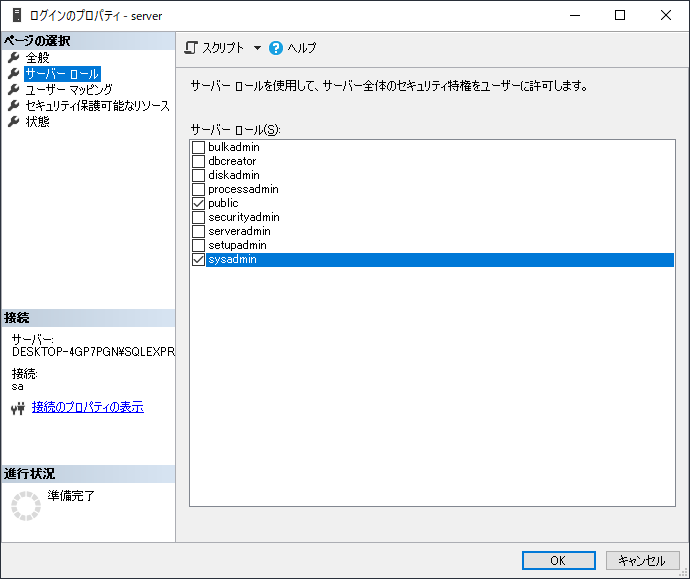690x579 pixels.
Task: Check the securityadmin role checkbox
Action: [198, 217]
